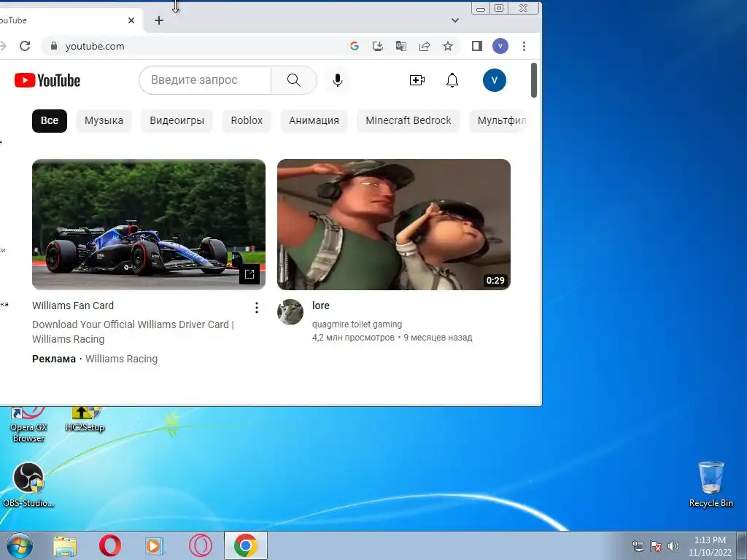Screen dimensions: 747x560
Task: Select the Музыка filter chip
Action: pyautogui.click(x=104, y=120)
